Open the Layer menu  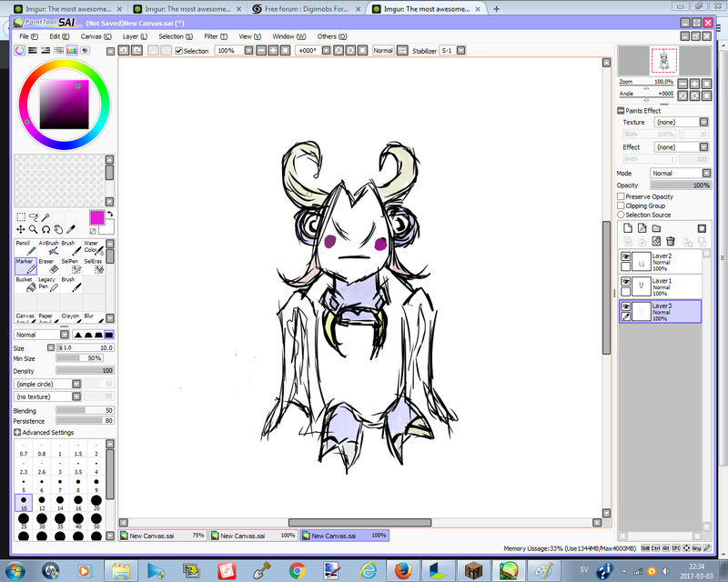(135, 36)
